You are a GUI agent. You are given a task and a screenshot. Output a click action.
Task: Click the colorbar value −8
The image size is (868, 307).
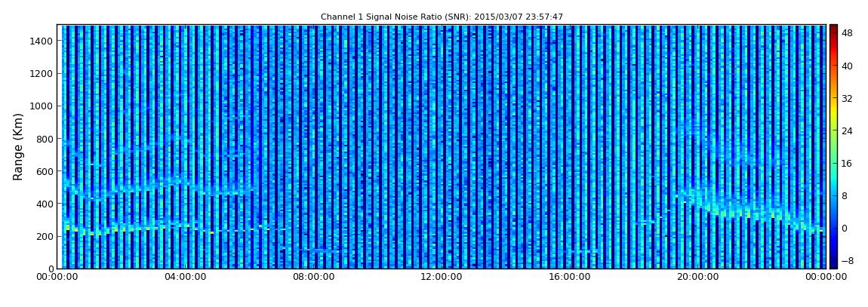click(847, 260)
